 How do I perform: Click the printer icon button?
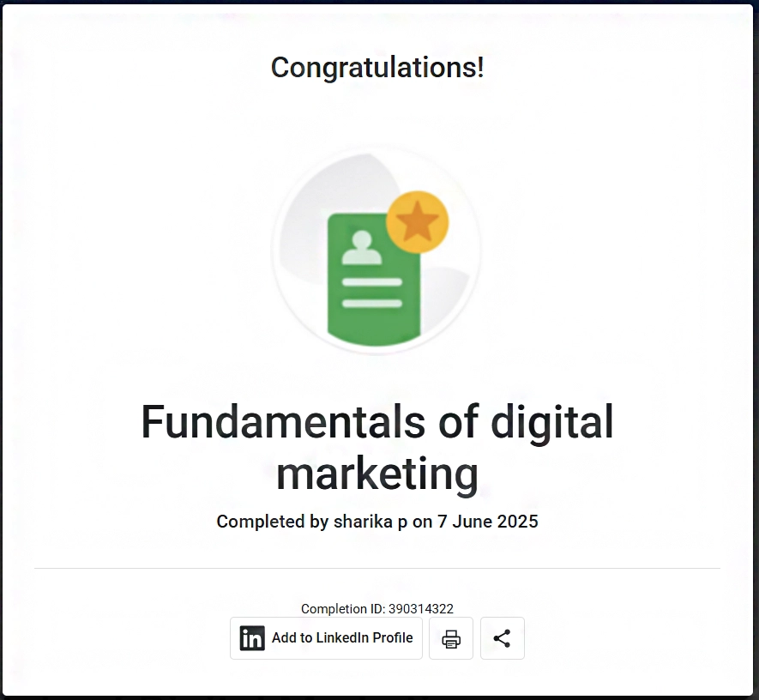(x=451, y=638)
